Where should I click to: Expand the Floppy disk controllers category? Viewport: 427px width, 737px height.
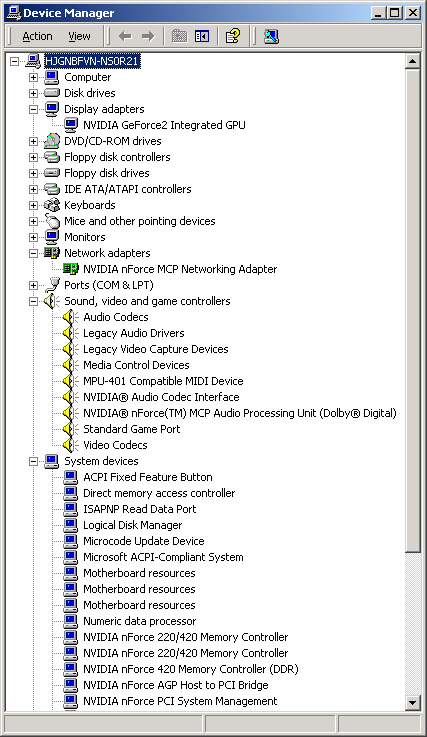[33, 157]
